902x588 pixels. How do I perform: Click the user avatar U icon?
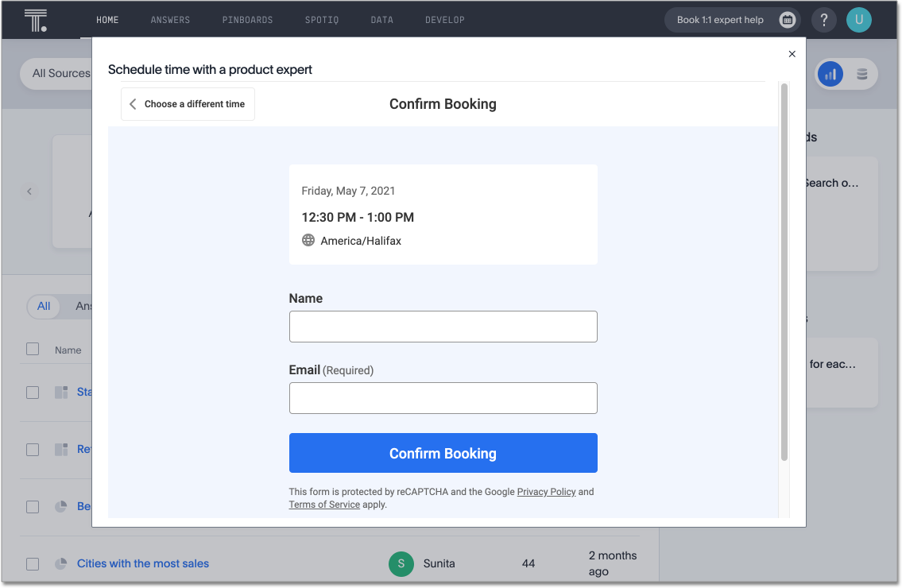tap(858, 20)
